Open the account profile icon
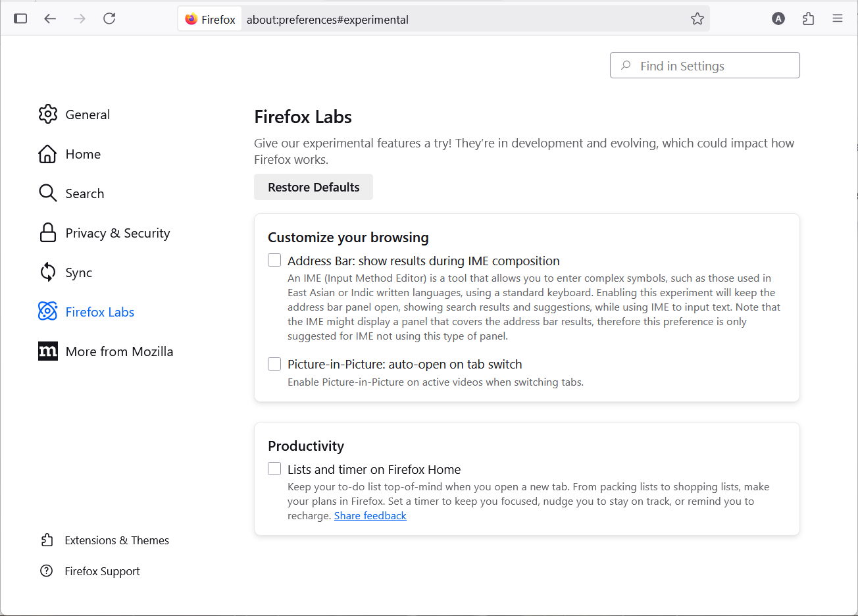The width and height of the screenshot is (858, 616). tap(778, 18)
